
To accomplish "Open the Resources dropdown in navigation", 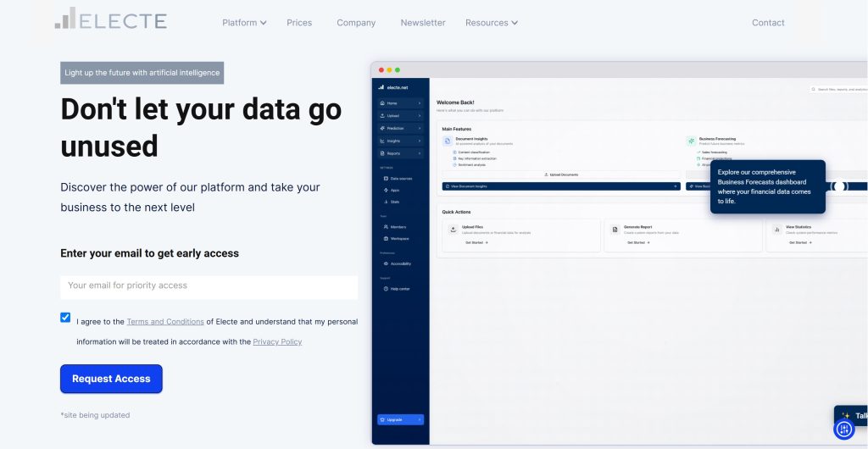I will pos(491,23).
